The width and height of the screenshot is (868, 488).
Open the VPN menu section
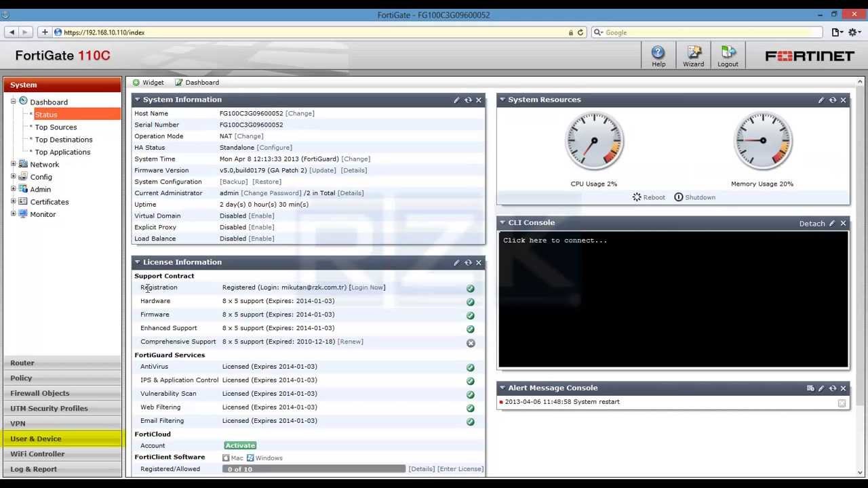[62, 424]
